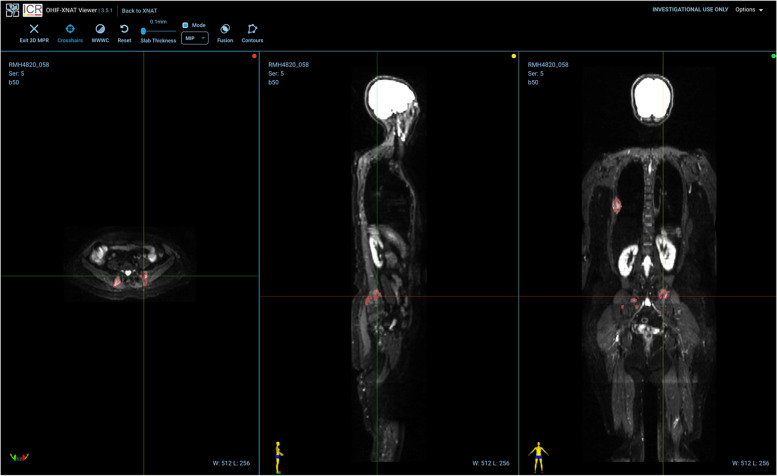Activate the WWWC window level tool
The width and height of the screenshot is (777, 476).
pyautogui.click(x=100, y=30)
